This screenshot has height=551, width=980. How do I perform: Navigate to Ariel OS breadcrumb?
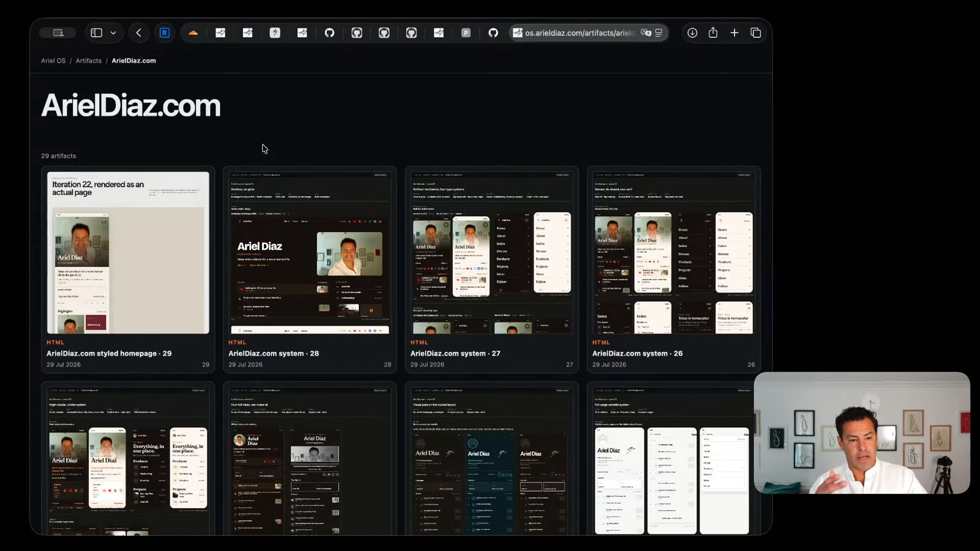pyautogui.click(x=53, y=61)
